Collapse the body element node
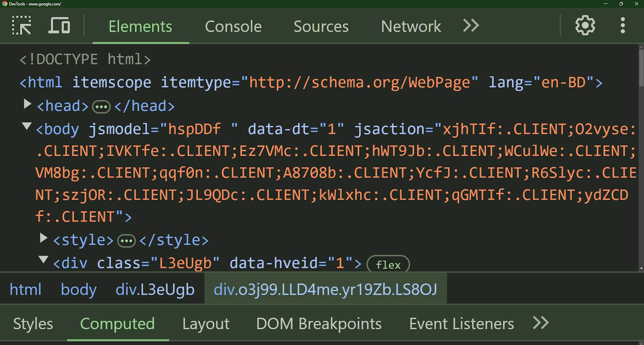Screen dimensions: 644x345 (x=27, y=126)
